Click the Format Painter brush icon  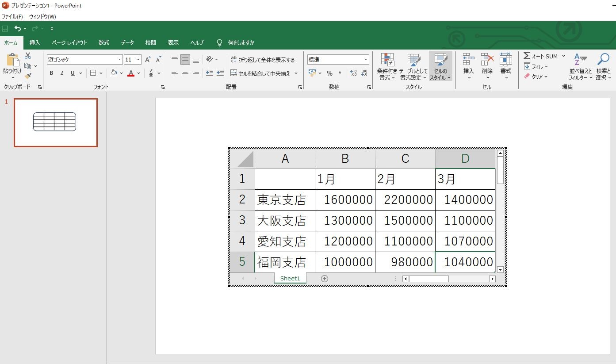28,76
